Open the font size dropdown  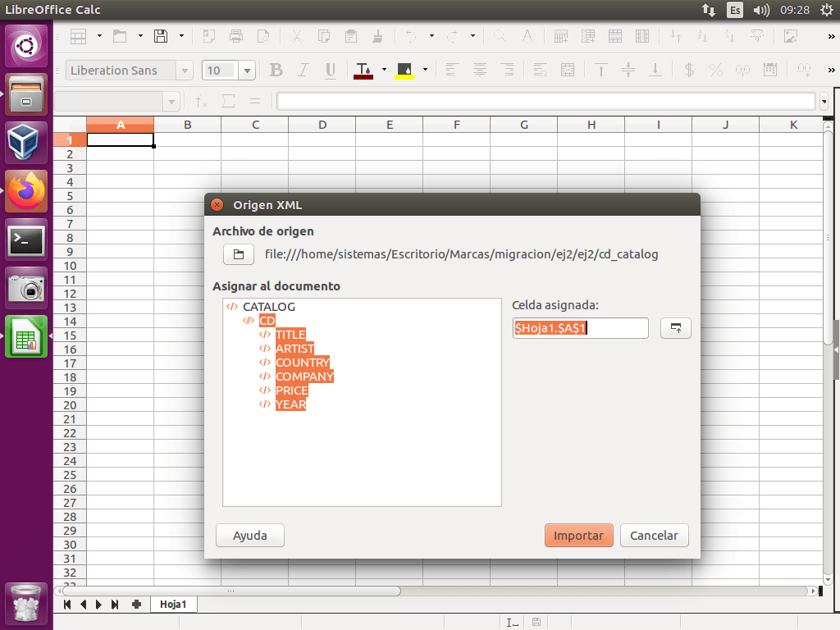(248, 71)
